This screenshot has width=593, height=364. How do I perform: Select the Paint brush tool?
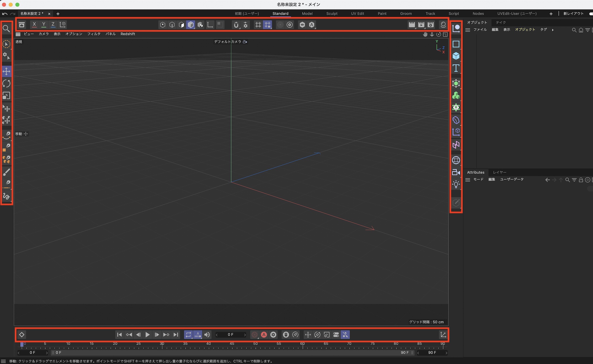pos(6,172)
